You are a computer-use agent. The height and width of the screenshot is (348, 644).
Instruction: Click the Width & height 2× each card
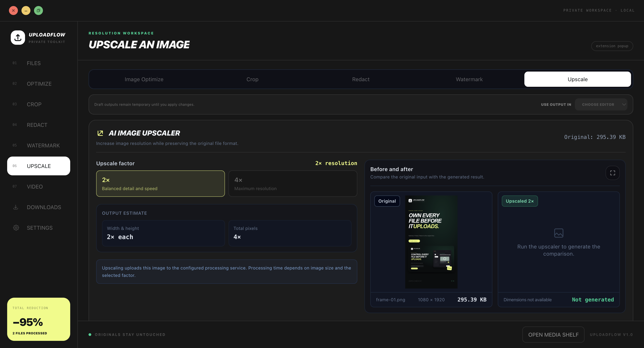[x=163, y=233]
